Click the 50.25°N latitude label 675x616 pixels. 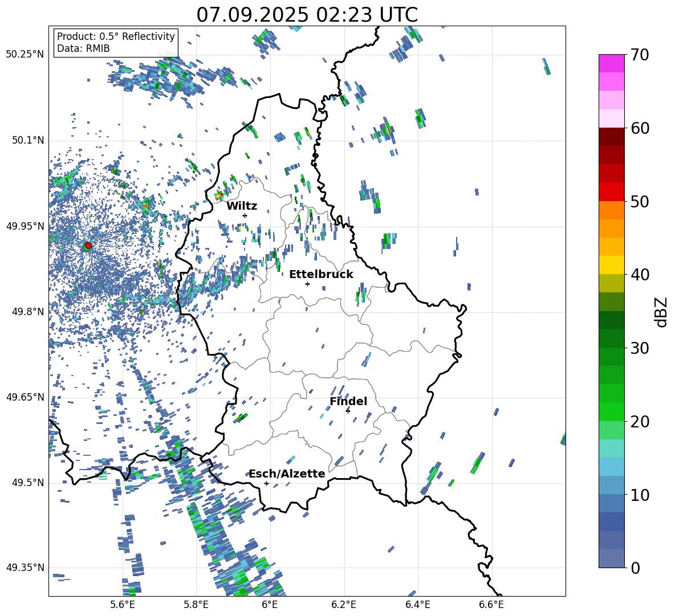(x=25, y=55)
